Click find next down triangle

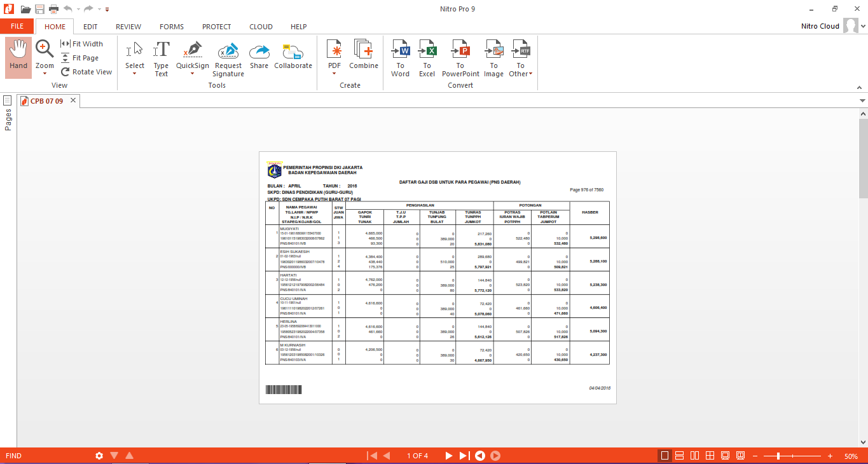coord(114,456)
